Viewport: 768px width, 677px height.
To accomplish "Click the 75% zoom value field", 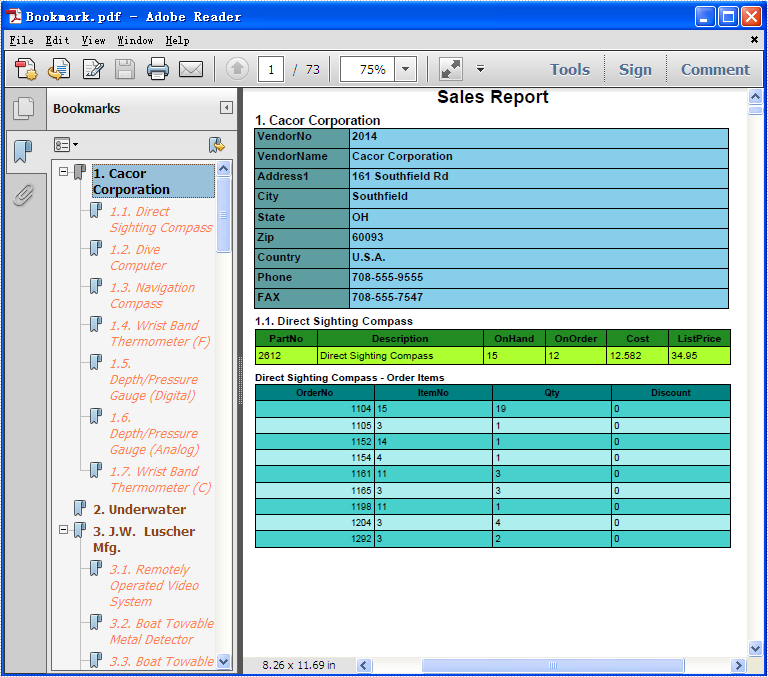I will click(x=368, y=69).
